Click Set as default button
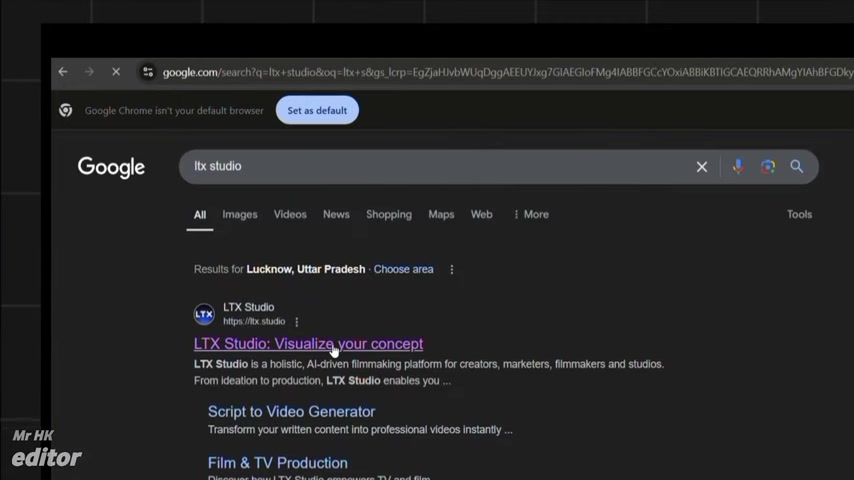The height and width of the screenshot is (480, 854). point(317,111)
